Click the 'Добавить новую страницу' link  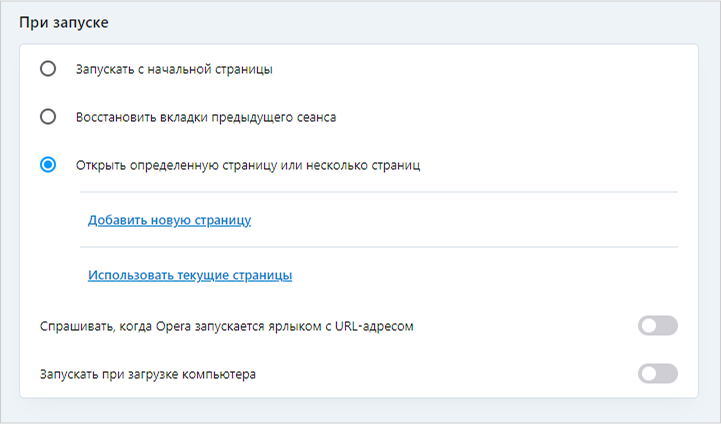coord(169,220)
